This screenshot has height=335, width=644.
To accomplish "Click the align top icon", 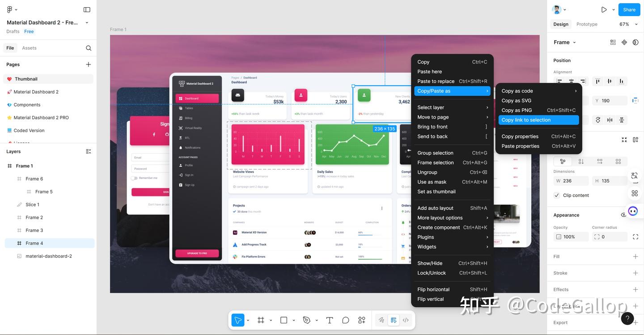I will pyautogui.click(x=597, y=81).
